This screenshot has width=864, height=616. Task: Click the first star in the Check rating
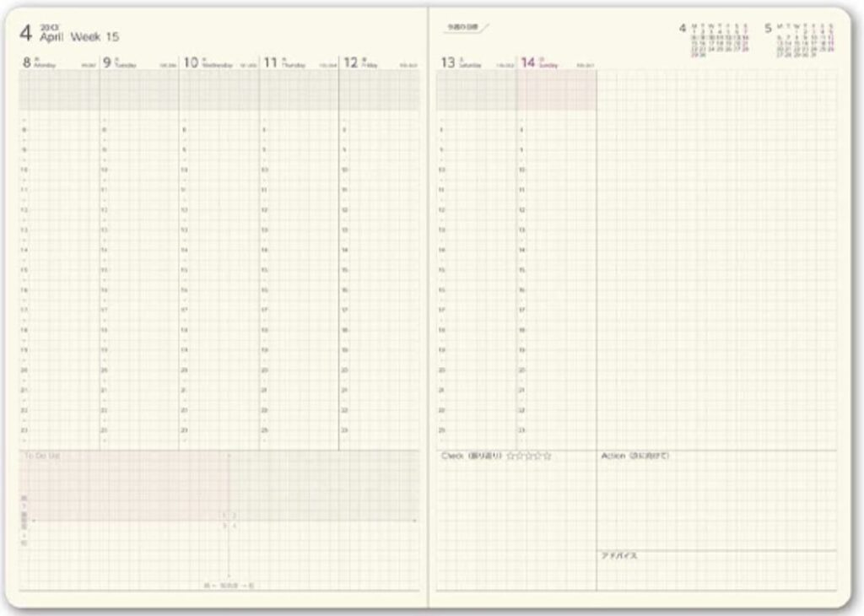tap(510, 456)
